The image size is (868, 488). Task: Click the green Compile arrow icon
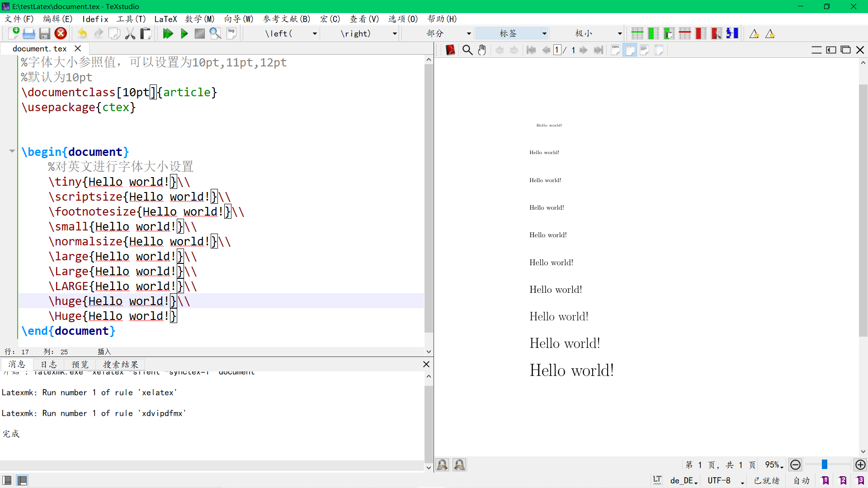pos(184,33)
